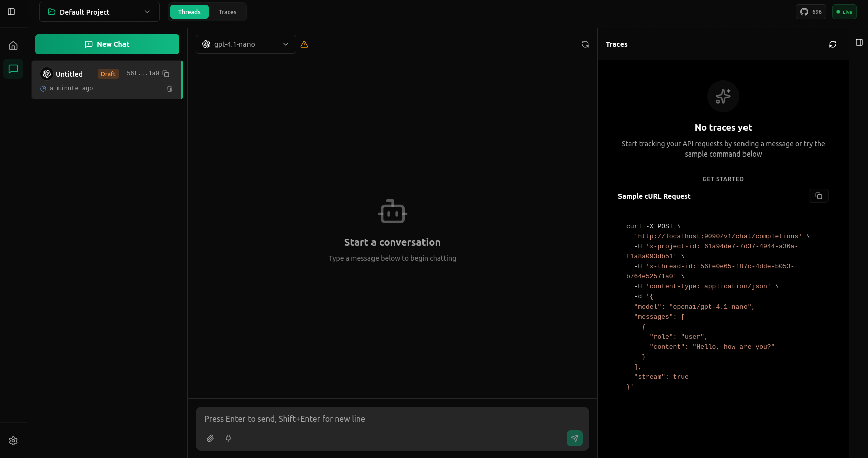
Task: Toggle the right side panel
Action: [x=859, y=42]
